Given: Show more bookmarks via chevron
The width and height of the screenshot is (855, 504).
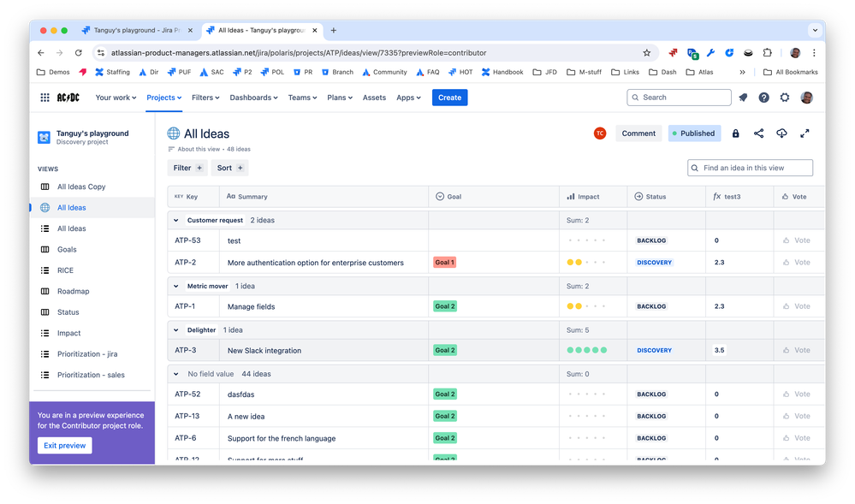Looking at the screenshot, I should [742, 72].
